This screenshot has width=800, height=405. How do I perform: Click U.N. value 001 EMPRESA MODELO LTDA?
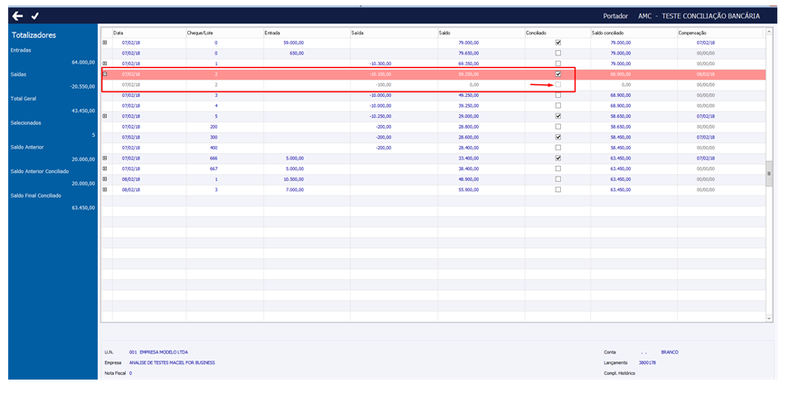[158, 352]
